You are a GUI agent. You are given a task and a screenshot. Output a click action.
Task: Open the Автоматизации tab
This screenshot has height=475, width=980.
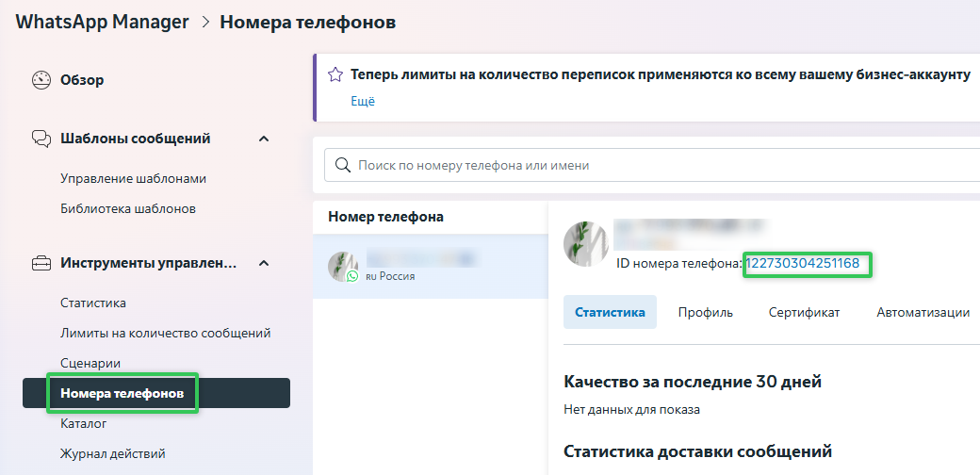coord(923,312)
